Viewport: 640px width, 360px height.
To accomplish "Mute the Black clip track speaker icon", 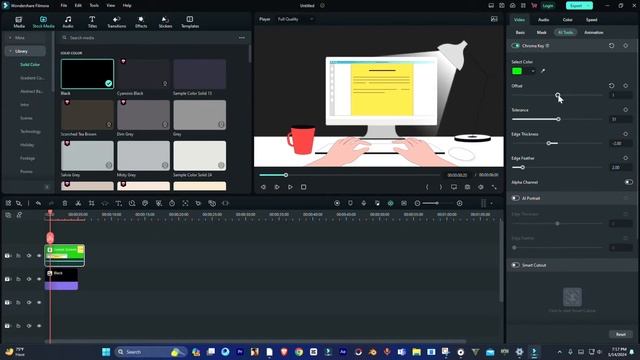I will [x=29, y=279].
